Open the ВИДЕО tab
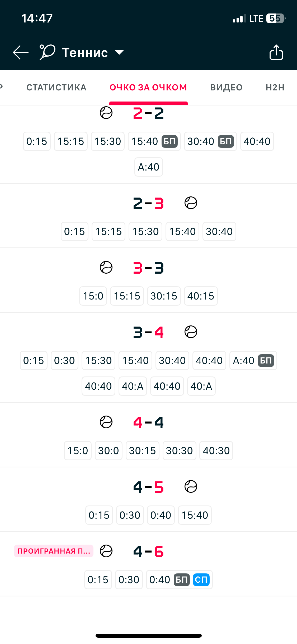Image resolution: width=297 pixels, height=644 pixels. click(226, 88)
